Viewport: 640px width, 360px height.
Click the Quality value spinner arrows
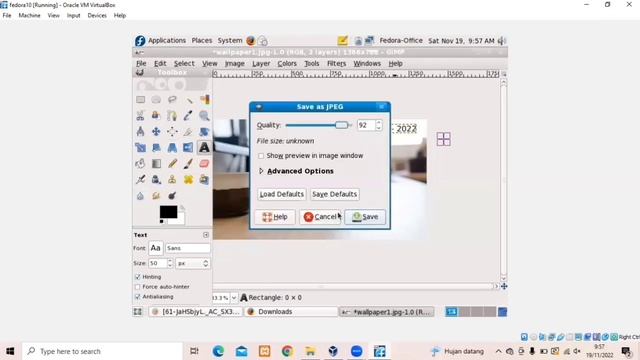coord(378,125)
